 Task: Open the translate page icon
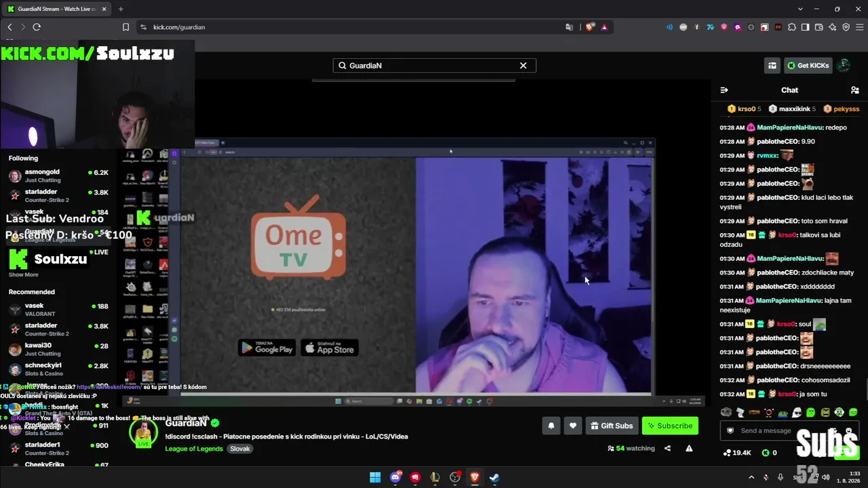click(x=569, y=27)
